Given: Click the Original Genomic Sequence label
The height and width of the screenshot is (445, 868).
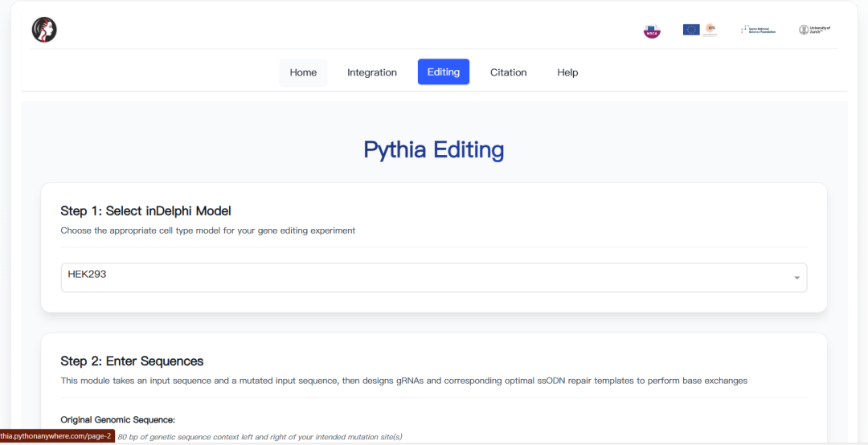Looking at the screenshot, I should click(x=117, y=420).
